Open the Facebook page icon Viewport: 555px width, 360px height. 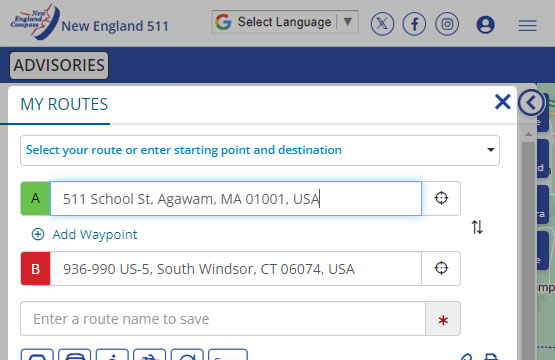pos(414,24)
